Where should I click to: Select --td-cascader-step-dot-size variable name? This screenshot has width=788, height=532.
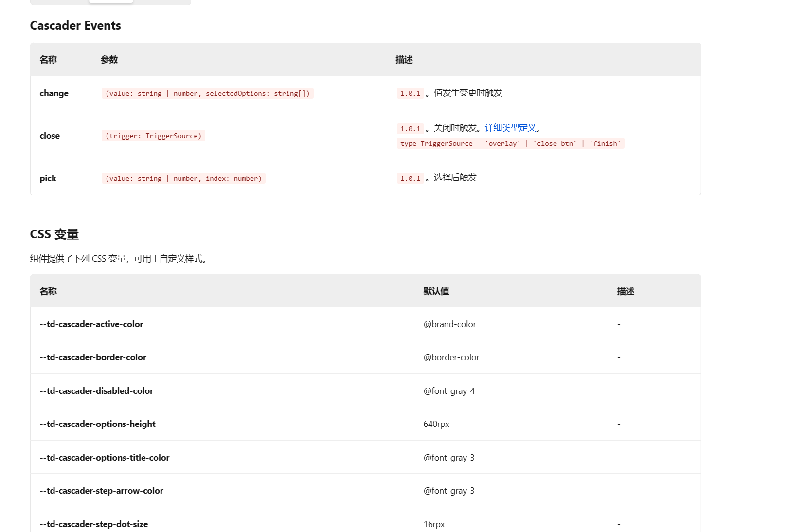94,524
